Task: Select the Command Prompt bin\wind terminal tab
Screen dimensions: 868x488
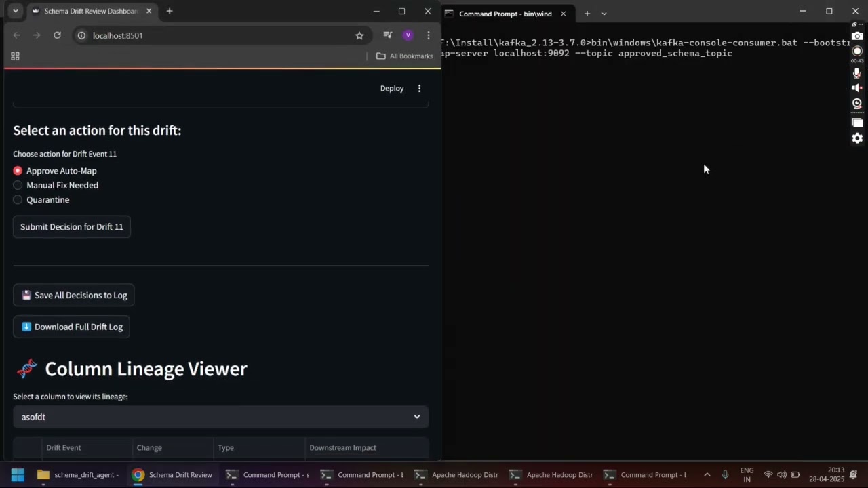Action: 506,14
